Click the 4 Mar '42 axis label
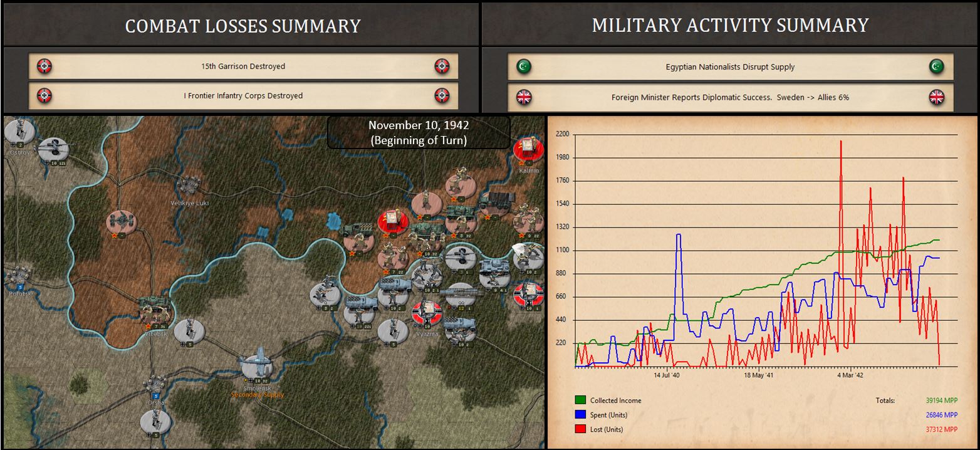 click(x=850, y=375)
